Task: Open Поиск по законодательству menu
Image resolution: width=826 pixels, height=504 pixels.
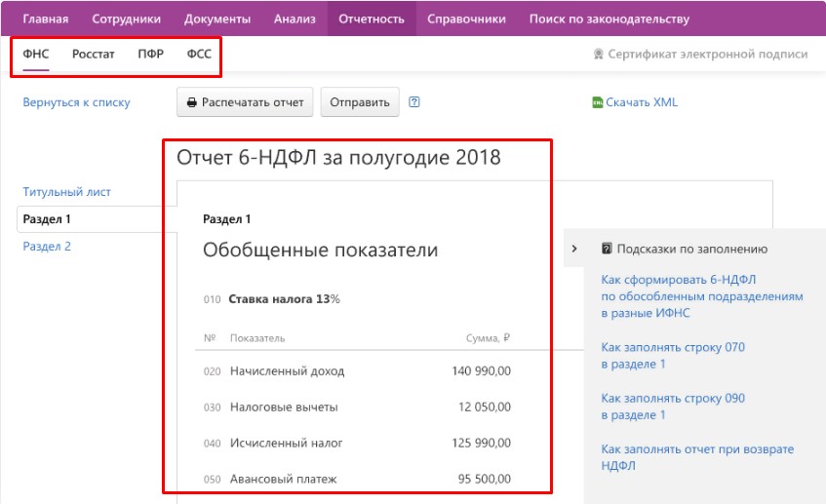Action: tap(609, 19)
